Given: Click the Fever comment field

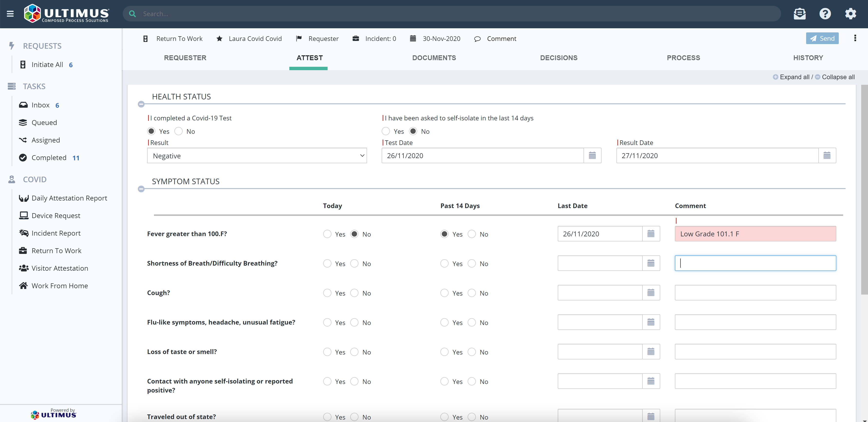Looking at the screenshot, I should [755, 234].
